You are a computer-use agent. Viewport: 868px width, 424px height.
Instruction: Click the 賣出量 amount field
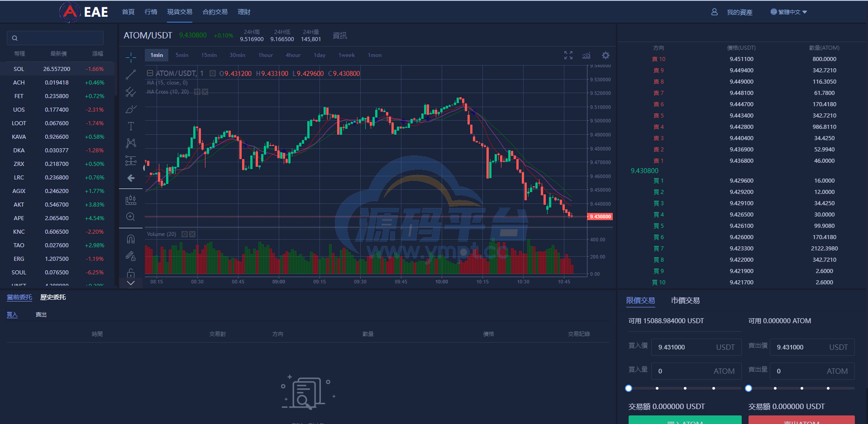point(812,371)
